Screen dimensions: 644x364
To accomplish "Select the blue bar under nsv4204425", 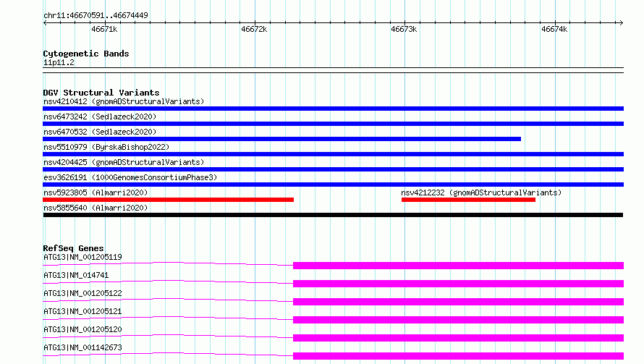I will tap(333, 169).
